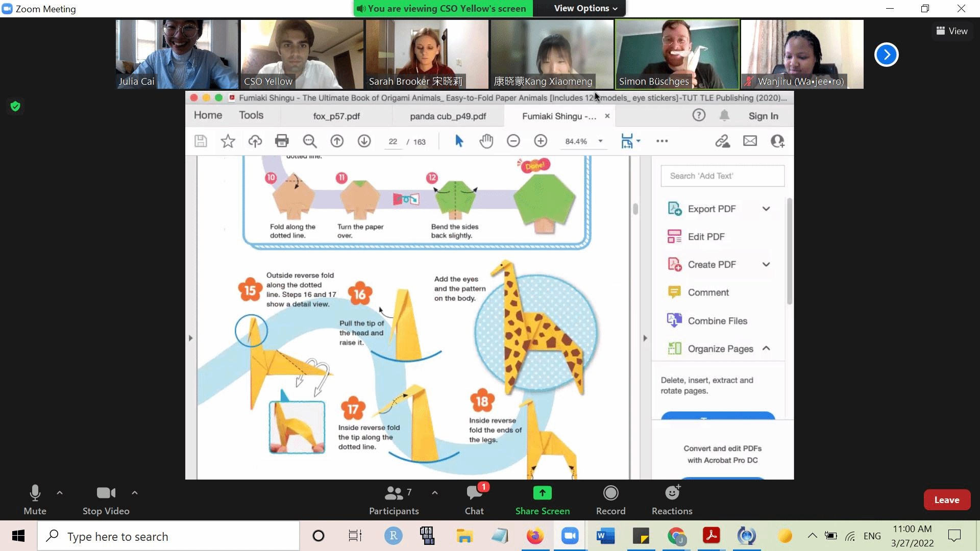Click the tools pane scrollbar

coord(790,251)
